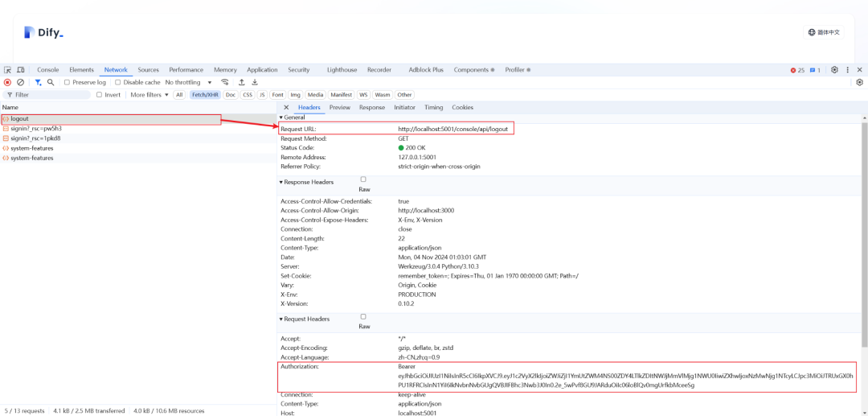Open network search magnifier
Screen dimensions: 868x416
coord(51,82)
